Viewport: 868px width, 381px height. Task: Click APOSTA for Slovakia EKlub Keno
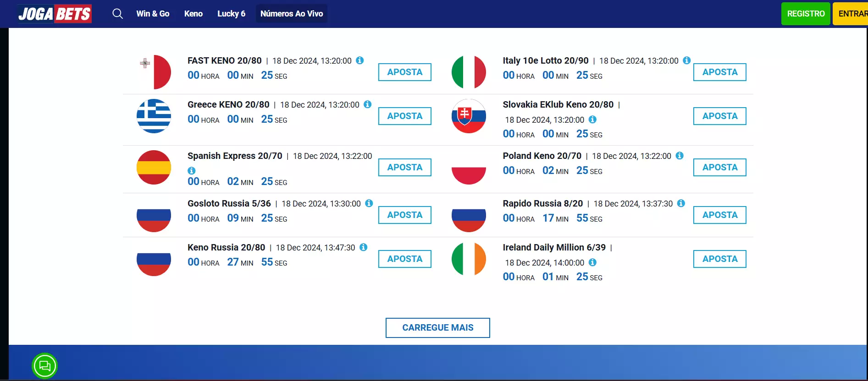719,116
